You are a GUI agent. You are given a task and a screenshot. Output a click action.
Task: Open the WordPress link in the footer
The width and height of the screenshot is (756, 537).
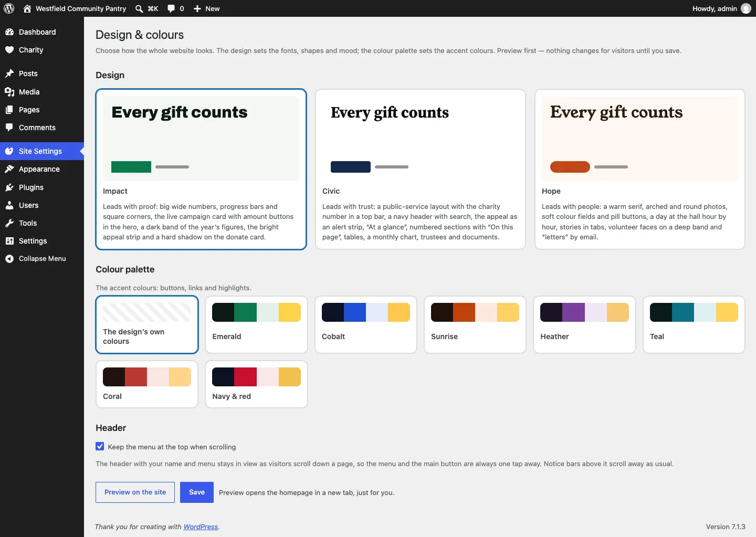point(201,527)
